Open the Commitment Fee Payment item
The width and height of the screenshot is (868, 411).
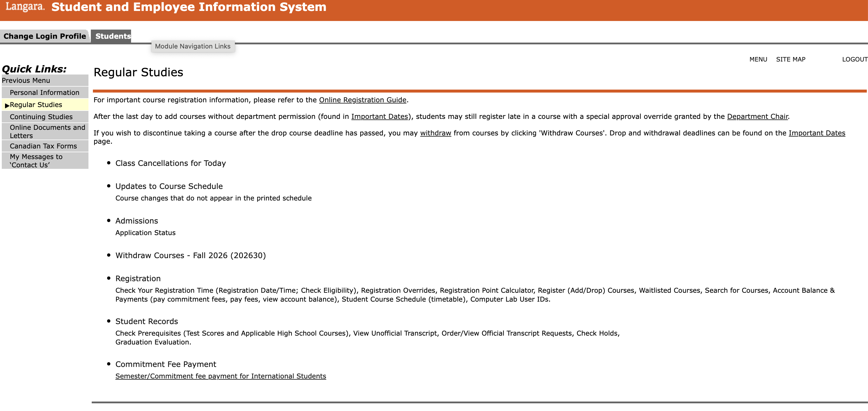(166, 365)
